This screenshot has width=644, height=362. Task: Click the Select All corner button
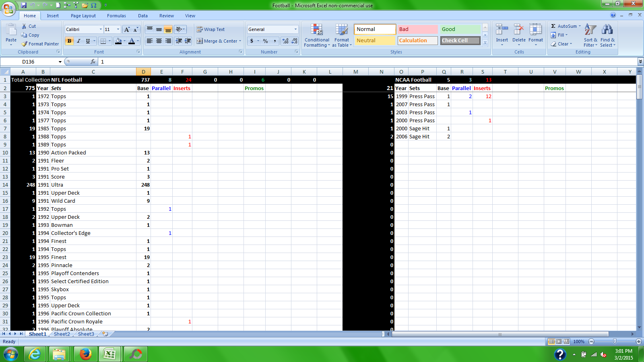[x=5, y=72]
